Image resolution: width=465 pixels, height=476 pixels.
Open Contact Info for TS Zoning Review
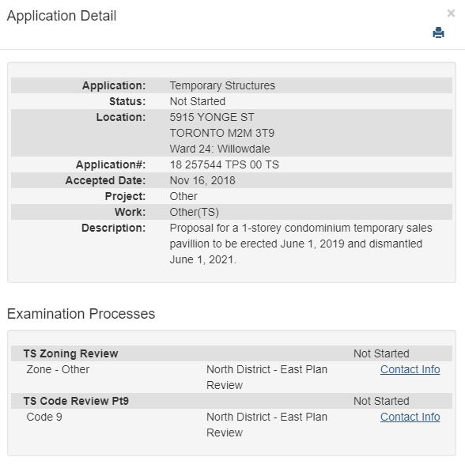pos(410,369)
